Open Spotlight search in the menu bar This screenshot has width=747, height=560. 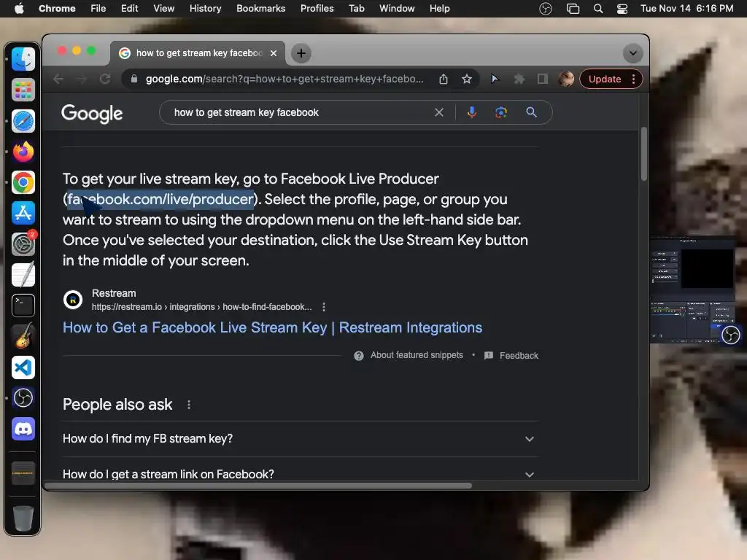[x=598, y=9]
